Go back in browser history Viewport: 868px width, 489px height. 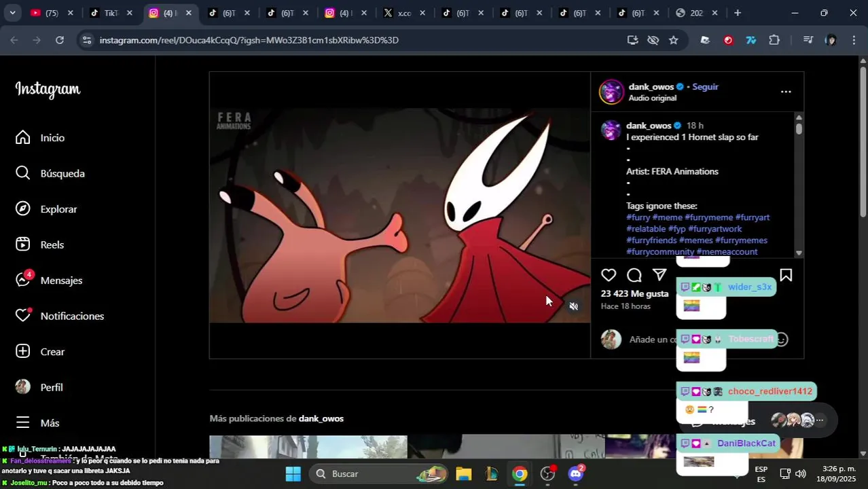[14, 40]
